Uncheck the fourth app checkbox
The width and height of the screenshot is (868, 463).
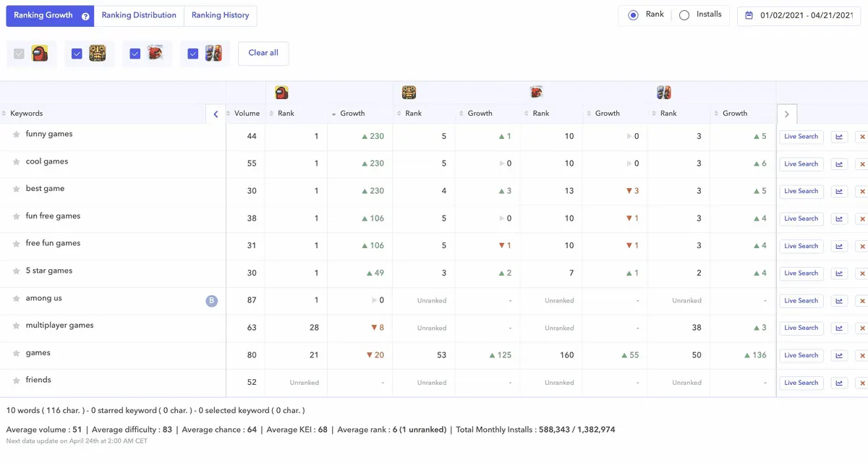[x=192, y=54]
